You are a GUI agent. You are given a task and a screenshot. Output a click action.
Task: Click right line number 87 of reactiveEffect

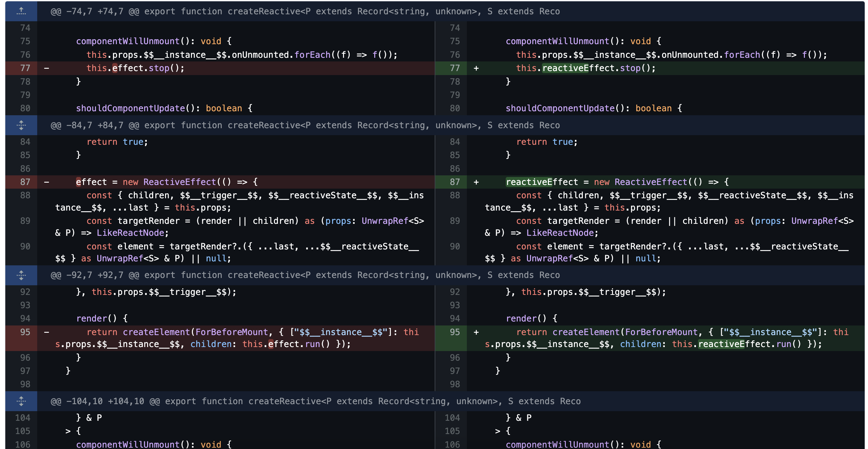point(455,182)
